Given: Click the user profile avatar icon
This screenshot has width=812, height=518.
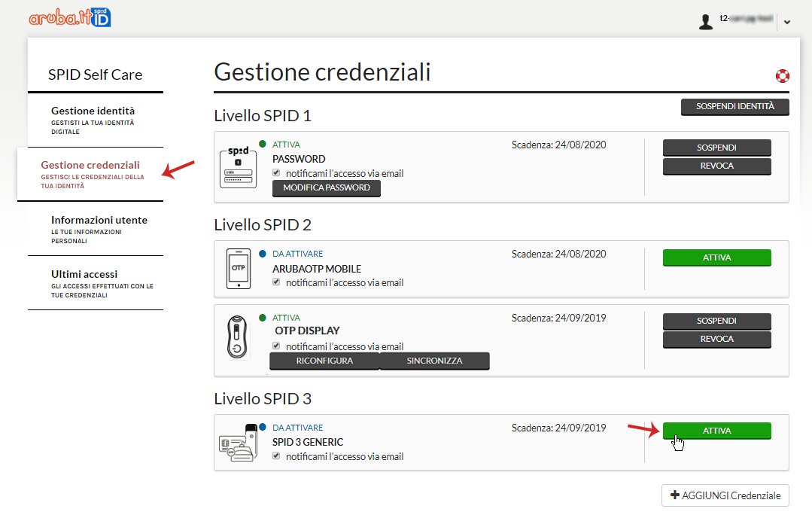Looking at the screenshot, I should (705, 22).
